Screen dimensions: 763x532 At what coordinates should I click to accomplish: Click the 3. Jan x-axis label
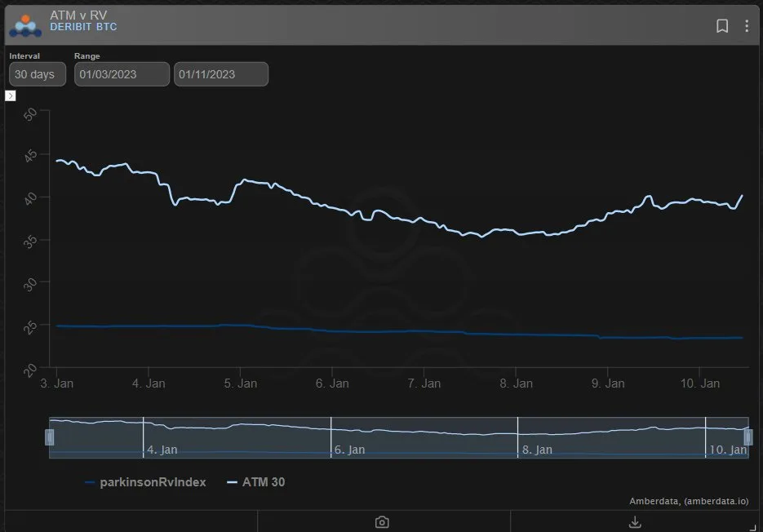click(x=56, y=383)
